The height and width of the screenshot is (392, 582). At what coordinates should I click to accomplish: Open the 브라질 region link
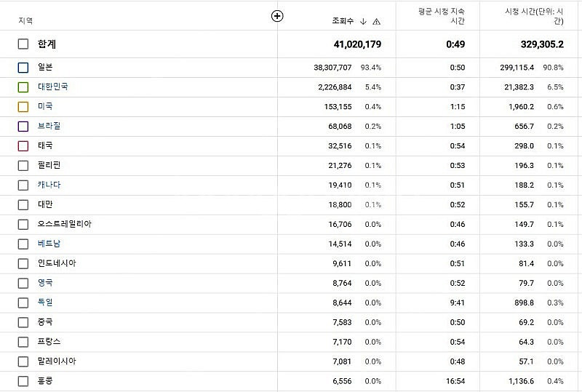point(49,126)
